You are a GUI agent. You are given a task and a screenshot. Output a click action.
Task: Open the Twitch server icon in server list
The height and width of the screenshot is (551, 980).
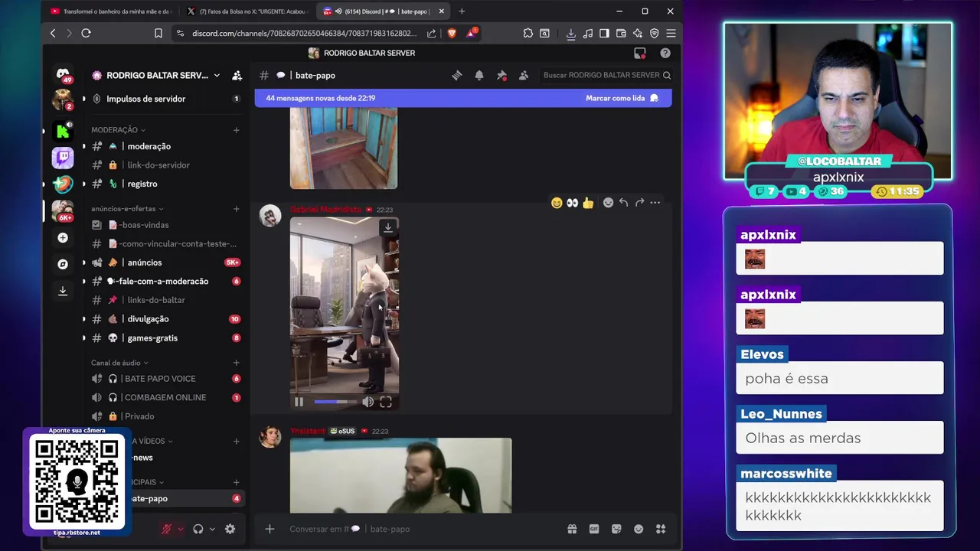(x=63, y=158)
